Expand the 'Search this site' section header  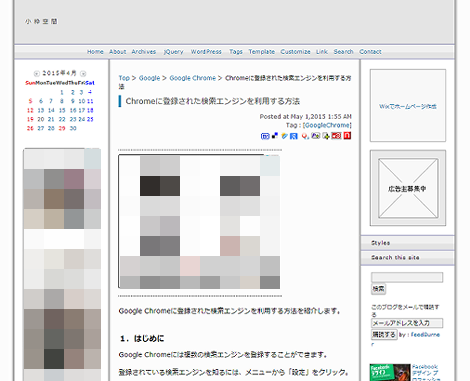407,258
